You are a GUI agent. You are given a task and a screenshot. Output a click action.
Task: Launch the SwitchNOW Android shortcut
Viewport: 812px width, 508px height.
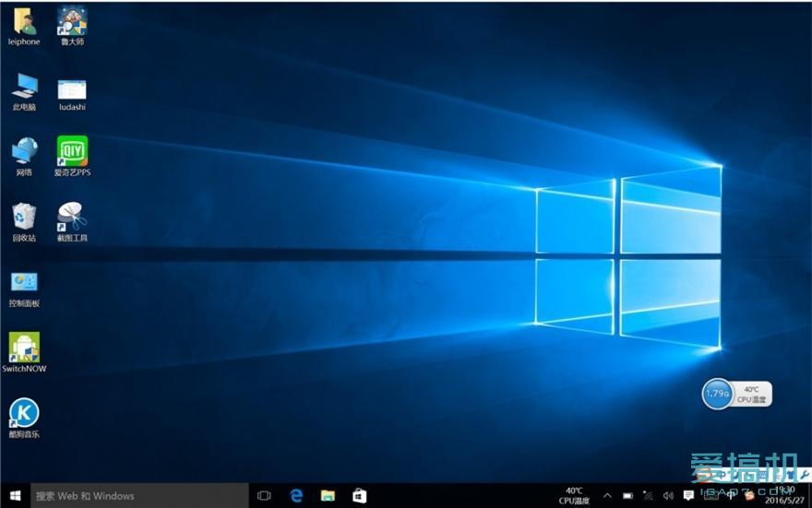pyautogui.click(x=24, y=353)
